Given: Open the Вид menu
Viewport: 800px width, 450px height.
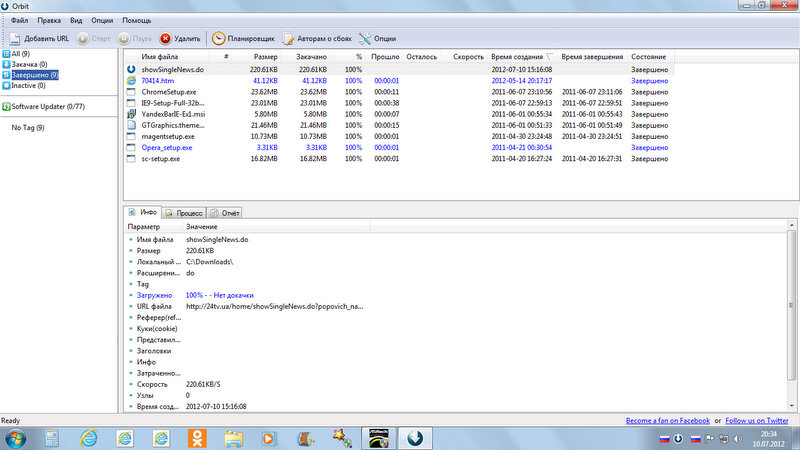Looking at the screenshot, I should point(76,20).
